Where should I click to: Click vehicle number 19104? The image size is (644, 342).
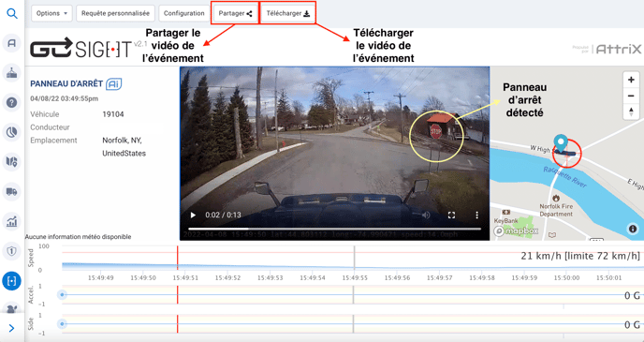113,114
